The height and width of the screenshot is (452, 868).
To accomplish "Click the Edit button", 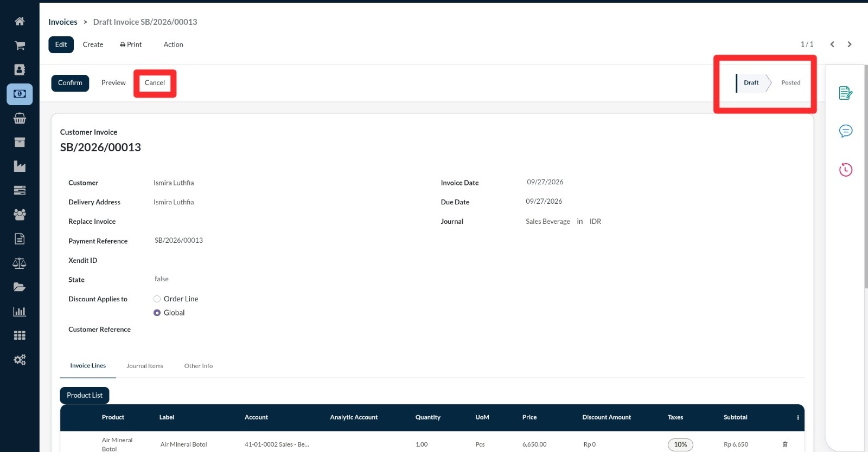I will [x=61, y=44].
